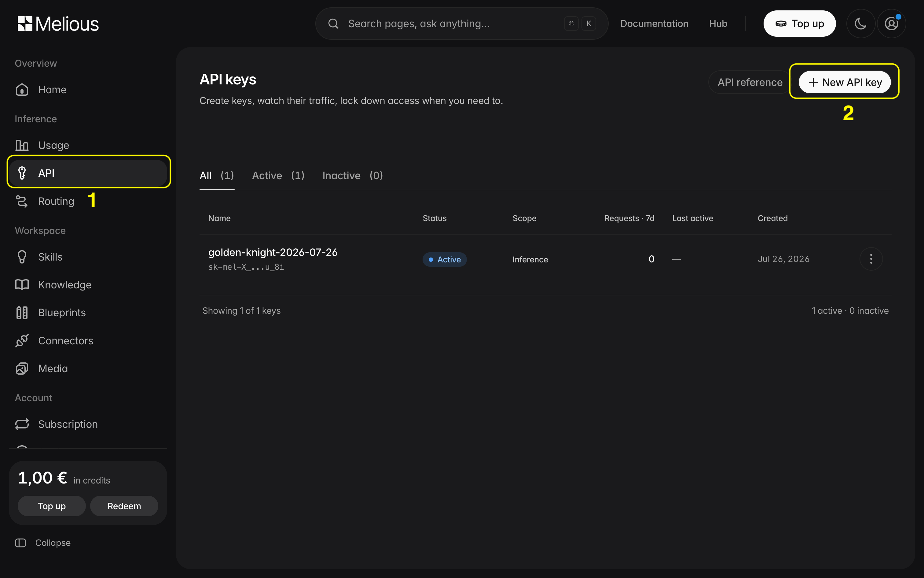Image resolution: width=924 pixels, height=578 pixels.
Task: Click the Blueprints icon
Action: pyautogui.click(x=22, y=313)
